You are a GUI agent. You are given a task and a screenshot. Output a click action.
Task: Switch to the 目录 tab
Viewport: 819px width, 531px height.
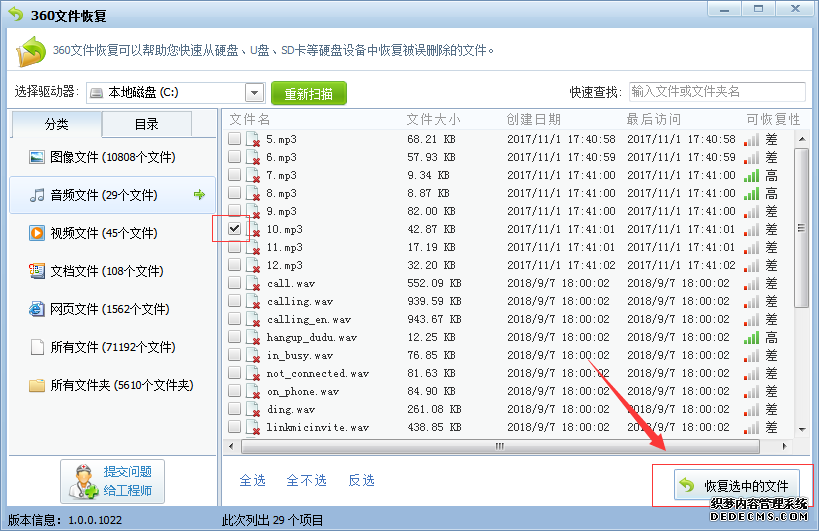point(147,124)
